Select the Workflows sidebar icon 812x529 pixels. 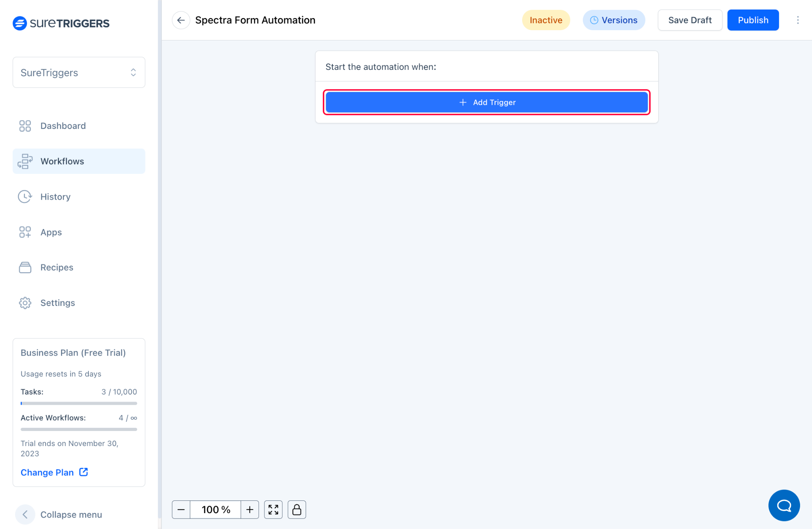[25, 161]
